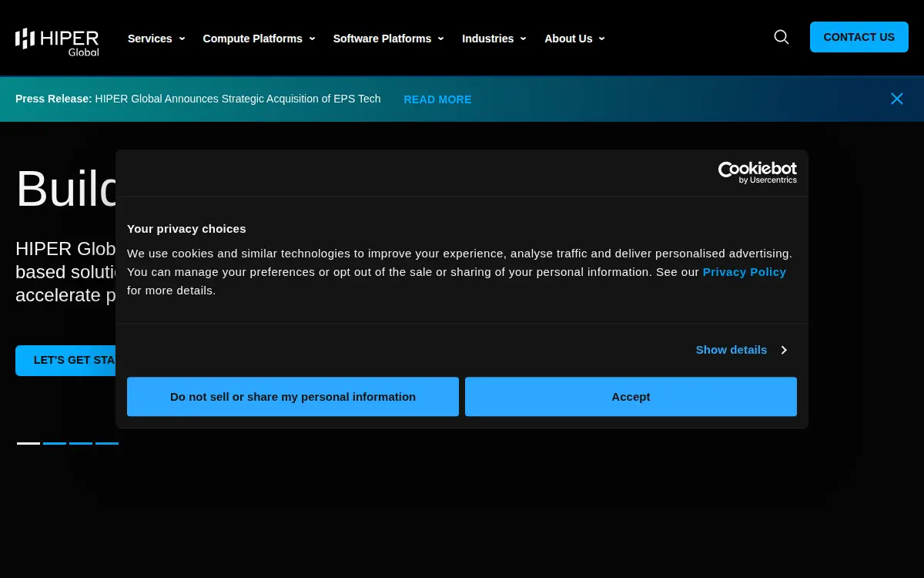Screen dimensions: 924x578
Task: Expand the Industries chevron
Action: click(523, 39)
